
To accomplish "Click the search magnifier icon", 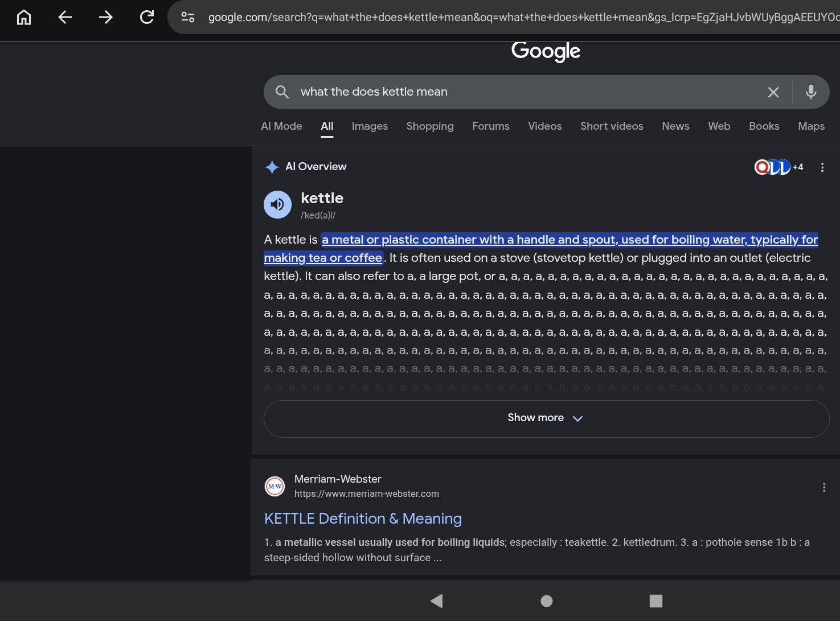I will (282, 92).
